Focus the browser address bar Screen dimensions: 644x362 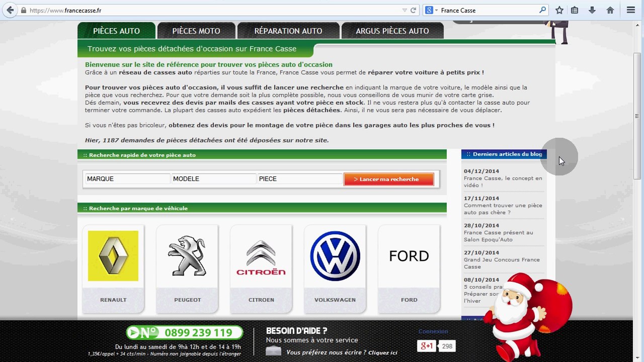(x=214, y=10)
